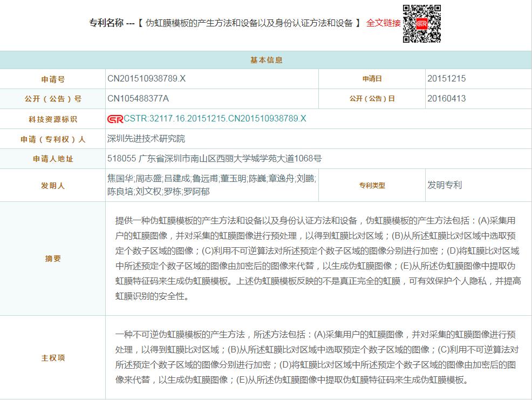532x400 pixels.
Task: Click the applicant address starting with 518055
Action: click(x=214, y=159)
